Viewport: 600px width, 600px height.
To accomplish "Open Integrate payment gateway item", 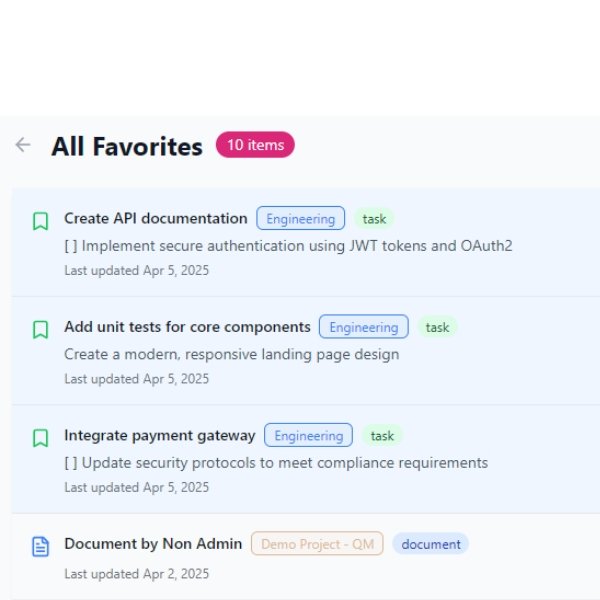I will click(x=160, y=435).
